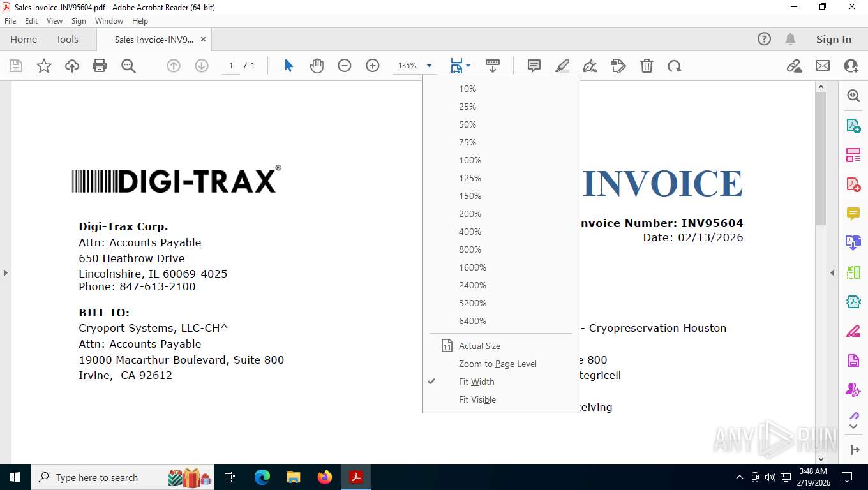Open Microsoft Edge from taskbar
The width and height of the screenshot is (868, 490).
(262, 477)
